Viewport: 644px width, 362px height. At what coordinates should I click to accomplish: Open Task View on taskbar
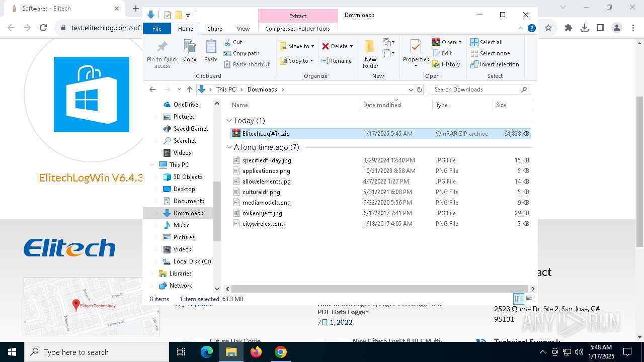coord(181,352)
